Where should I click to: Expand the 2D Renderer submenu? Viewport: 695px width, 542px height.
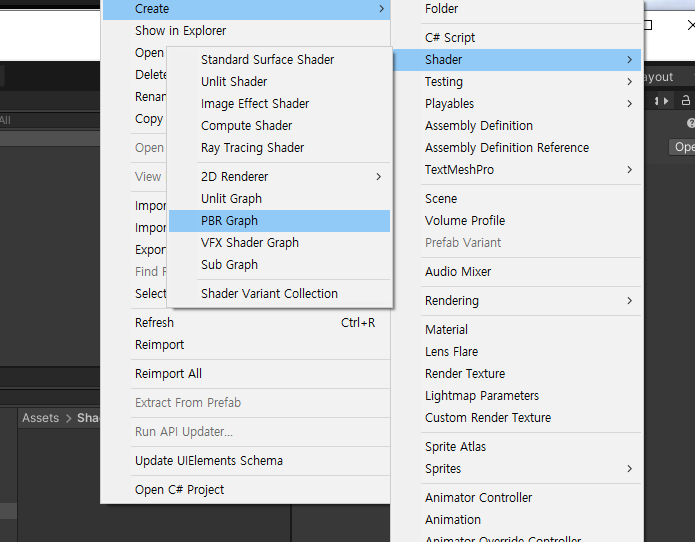[279, 176]
